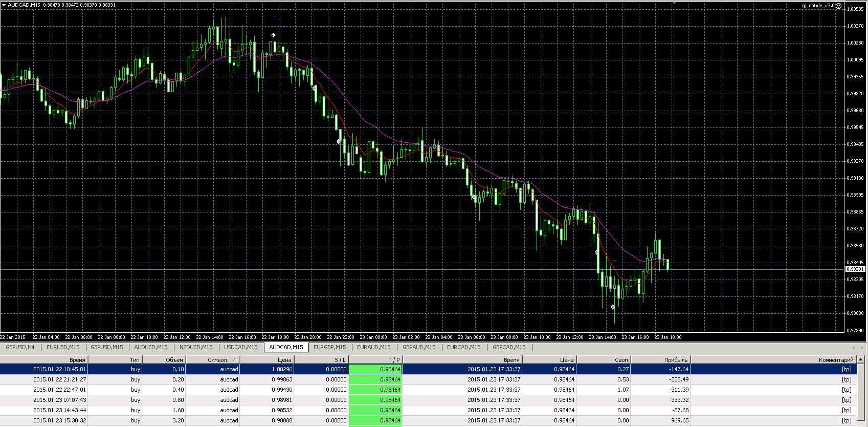
Task: Sort by the Символ column header
Action: 213,360
